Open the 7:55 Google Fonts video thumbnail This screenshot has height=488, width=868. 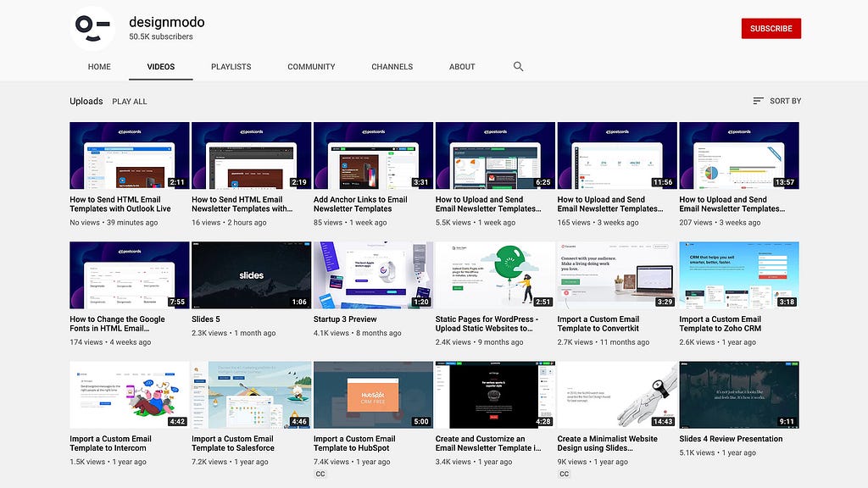click(130, 275)
